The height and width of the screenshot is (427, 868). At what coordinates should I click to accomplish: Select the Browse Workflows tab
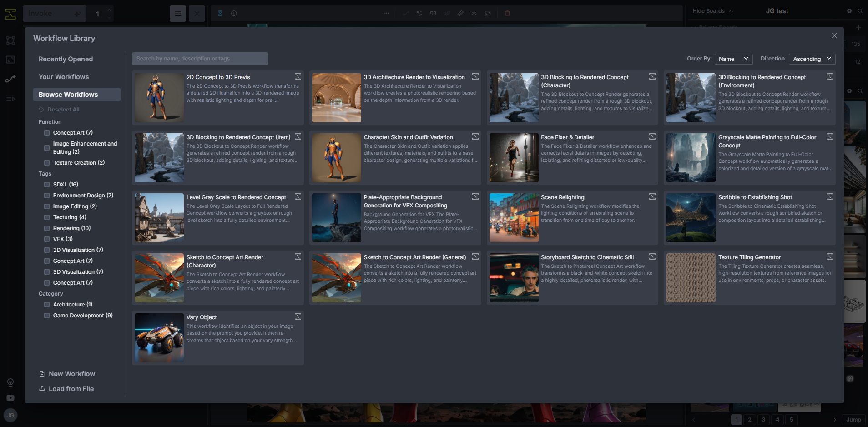point(76,95)
